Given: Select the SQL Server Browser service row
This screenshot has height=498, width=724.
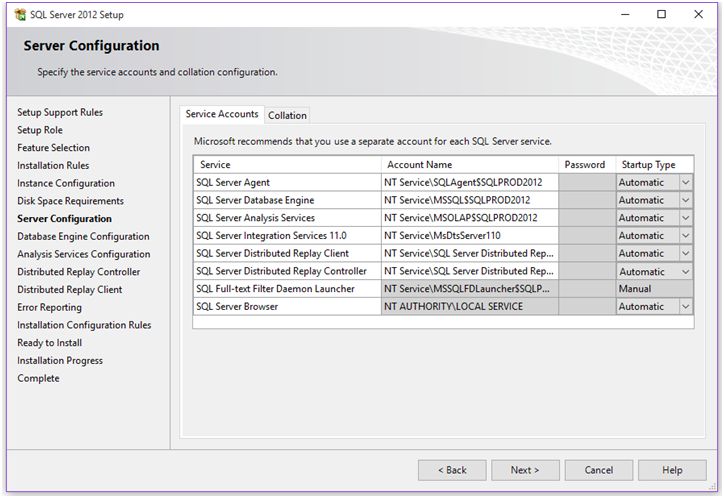Looking at the screenshot, I should pos(287,306).
